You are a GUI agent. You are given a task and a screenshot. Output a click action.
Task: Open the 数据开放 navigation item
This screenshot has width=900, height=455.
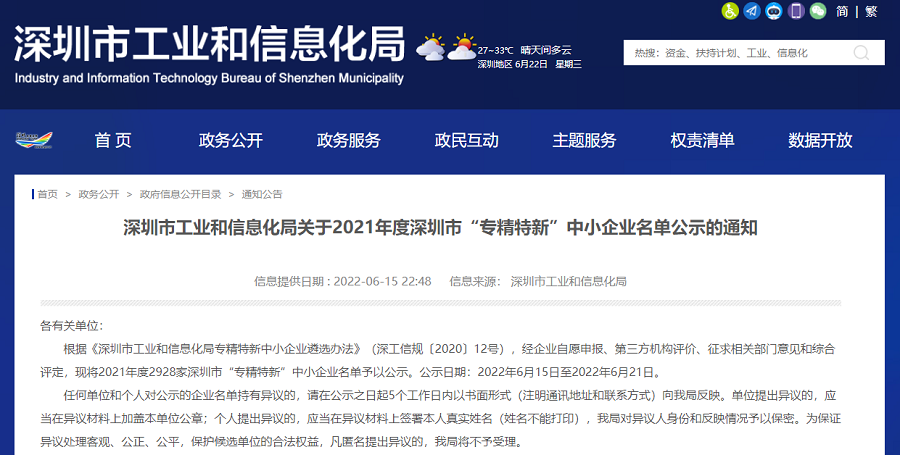[x=820, y=141]
